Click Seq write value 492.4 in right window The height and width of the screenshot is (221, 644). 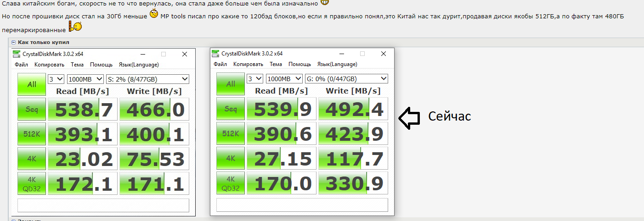click(353, 109)
